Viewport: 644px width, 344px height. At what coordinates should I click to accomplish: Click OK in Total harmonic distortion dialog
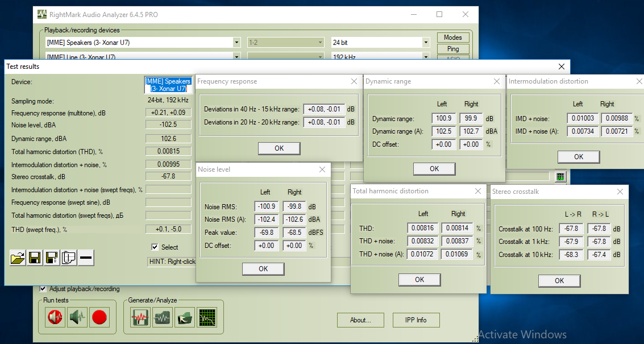[419, 280]
